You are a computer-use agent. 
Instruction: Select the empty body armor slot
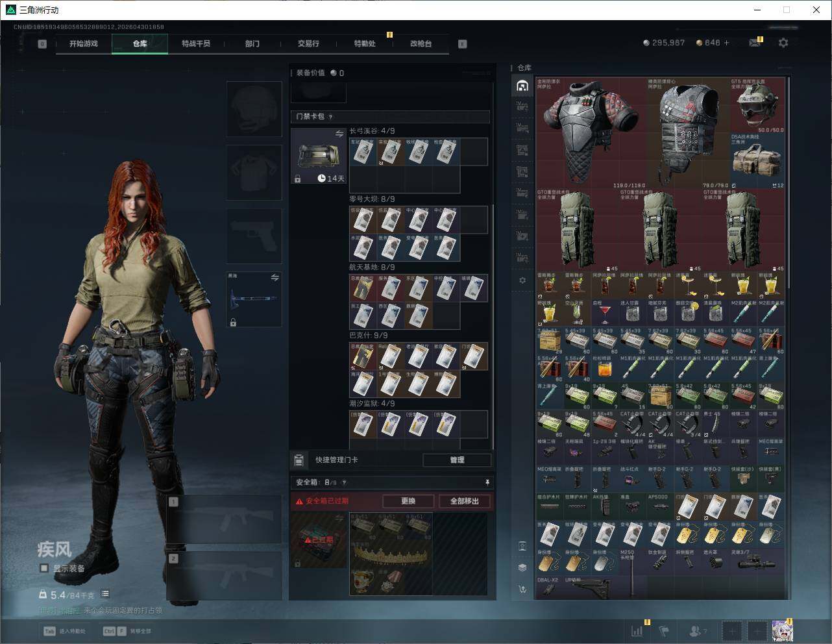point(254,172)
